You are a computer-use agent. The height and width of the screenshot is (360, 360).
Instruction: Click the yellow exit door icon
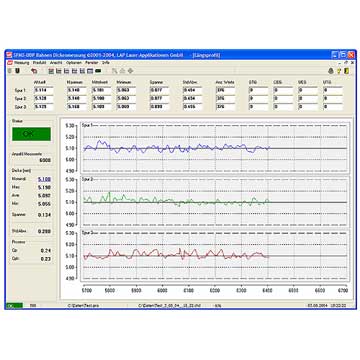pyautogui.click(x=347, y=71)
